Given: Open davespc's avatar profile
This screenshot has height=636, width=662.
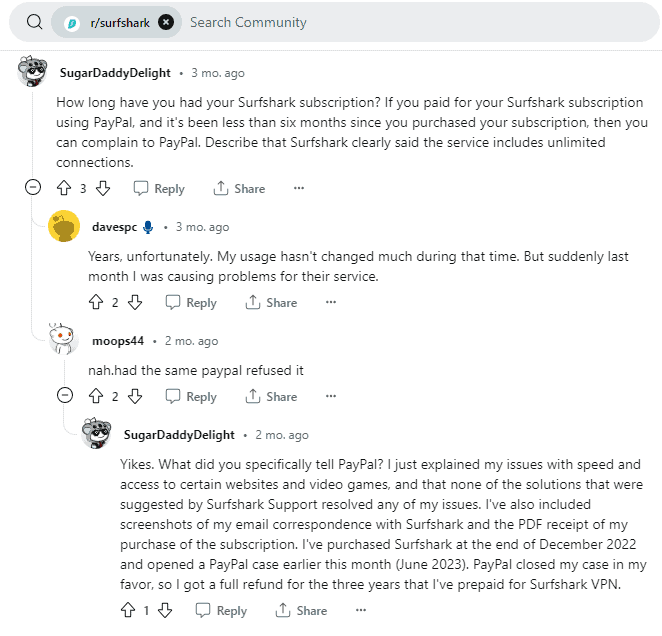Looking at the screenshot, I should [64, 227].
